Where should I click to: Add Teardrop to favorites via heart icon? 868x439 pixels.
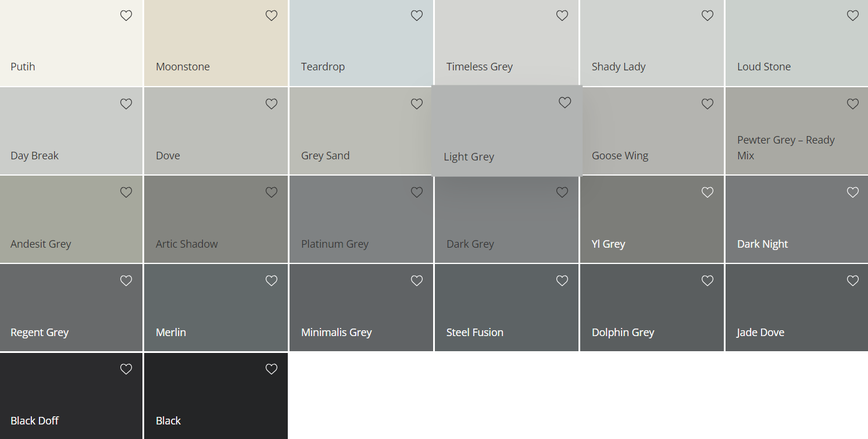pos(417,16)
